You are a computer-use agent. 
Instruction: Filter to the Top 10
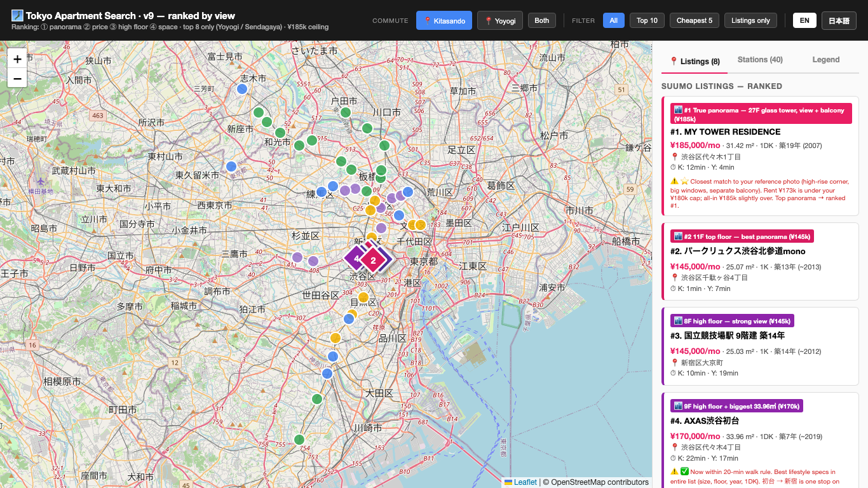[x=648, y=20]
